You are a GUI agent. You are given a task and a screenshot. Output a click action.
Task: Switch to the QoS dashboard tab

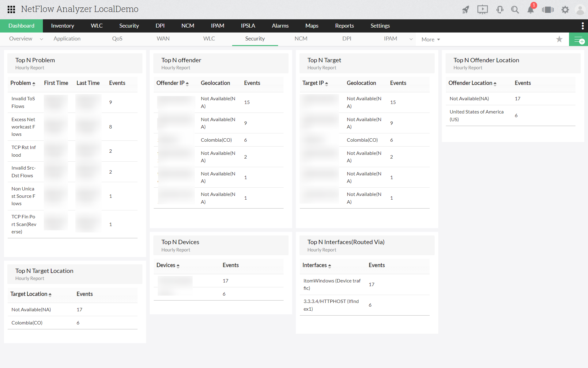[117, 39]
